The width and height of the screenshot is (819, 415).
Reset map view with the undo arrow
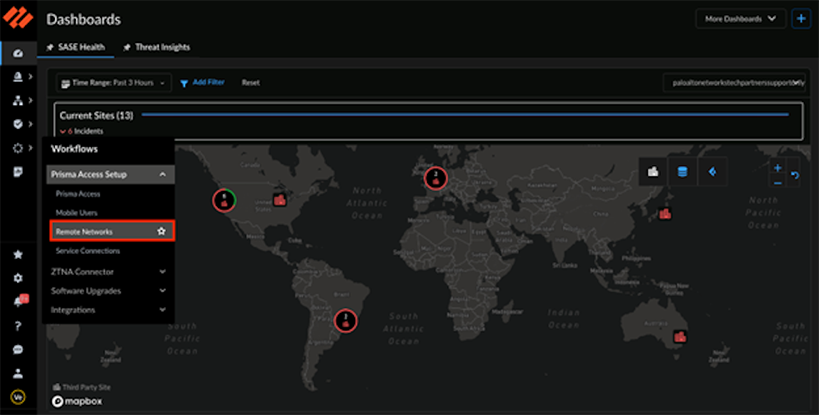pyautogui.click(x=795, y=176)
